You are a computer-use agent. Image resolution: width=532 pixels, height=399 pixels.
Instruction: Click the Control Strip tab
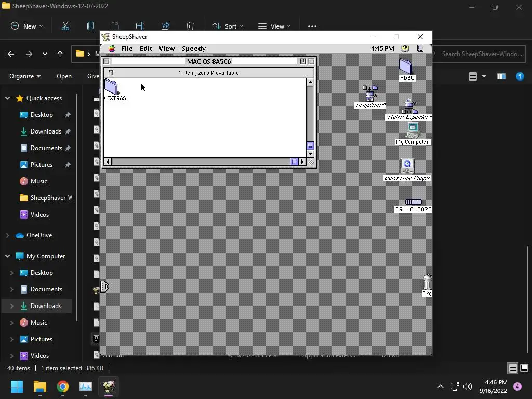click(x=104, y=287)
